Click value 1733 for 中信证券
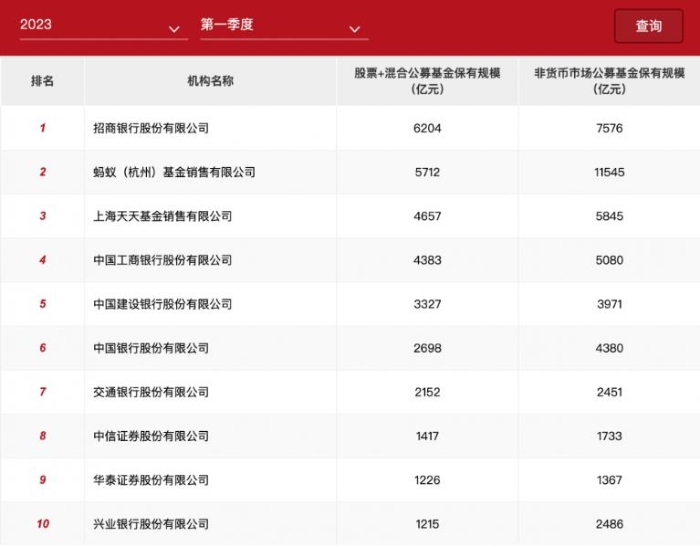 609,436
